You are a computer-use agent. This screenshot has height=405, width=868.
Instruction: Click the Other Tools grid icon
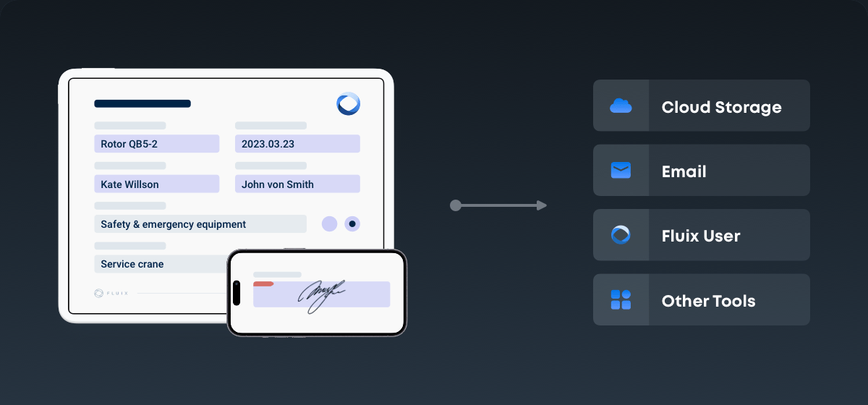pos(621,299)
